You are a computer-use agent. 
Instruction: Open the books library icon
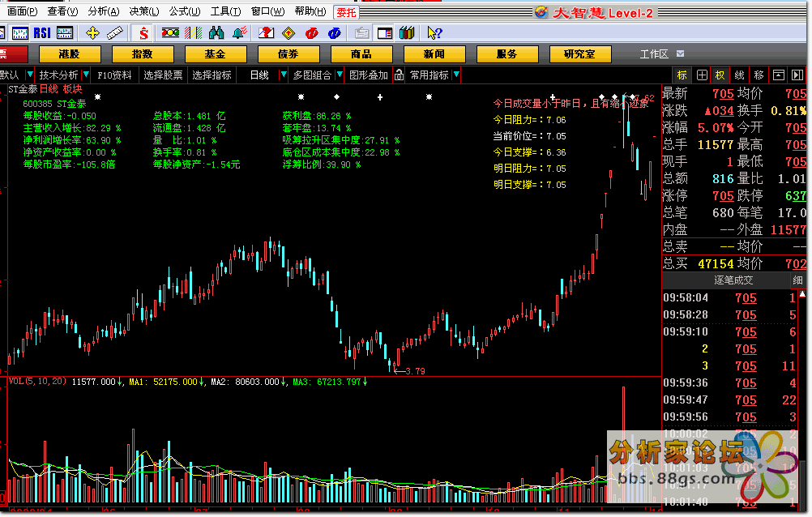[x=407, y=33]
